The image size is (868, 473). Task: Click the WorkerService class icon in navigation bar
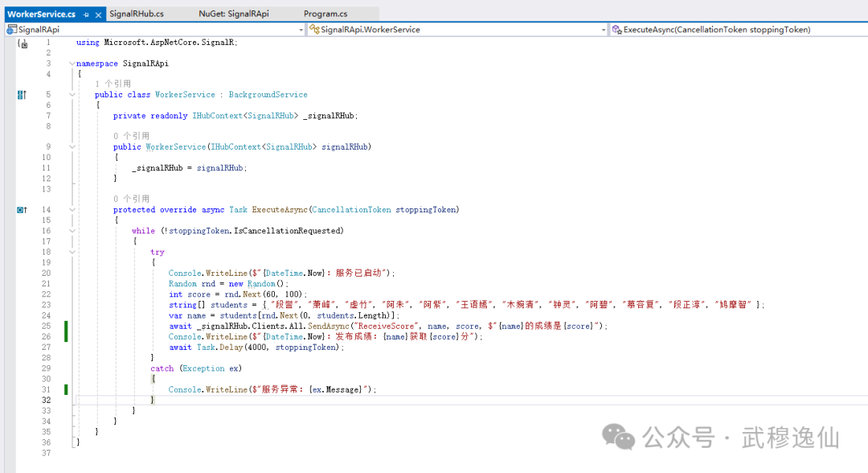tap(314, 29)
